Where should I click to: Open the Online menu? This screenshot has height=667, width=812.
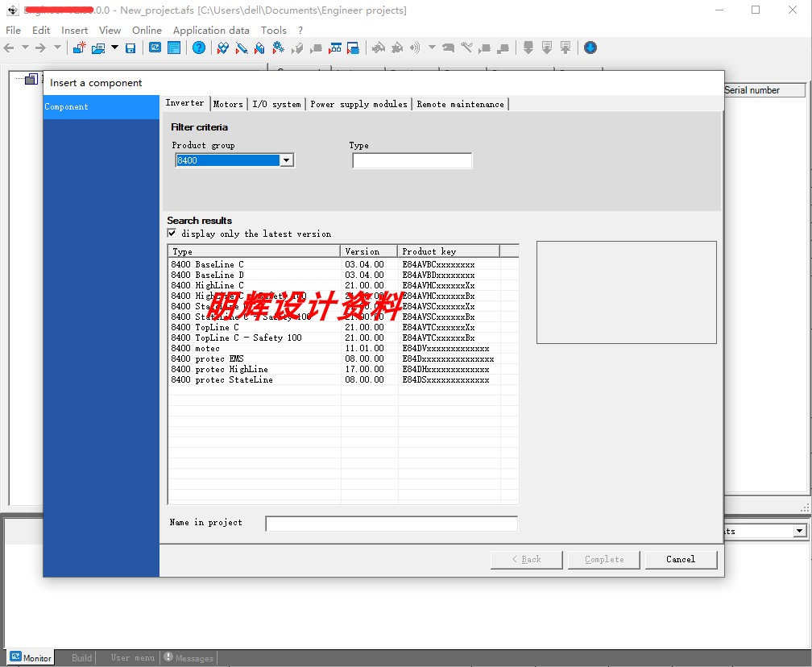147,30
